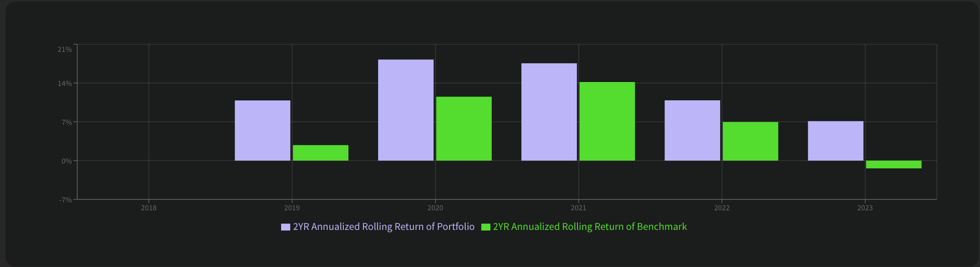Click the 2018 x-axis label
The width and height of the screenshot is (980, 267).
coord(149,208)
